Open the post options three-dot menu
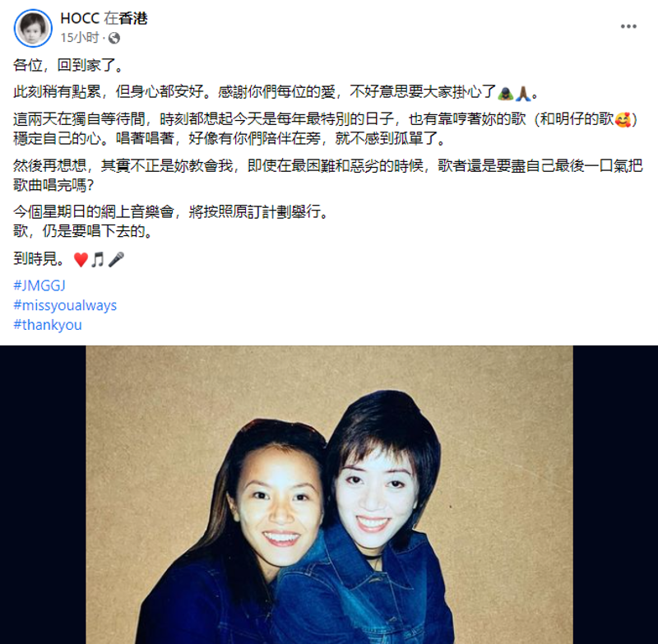Image resolution: width=658 pixels, height=644 pixels. (x=628, y=26)
